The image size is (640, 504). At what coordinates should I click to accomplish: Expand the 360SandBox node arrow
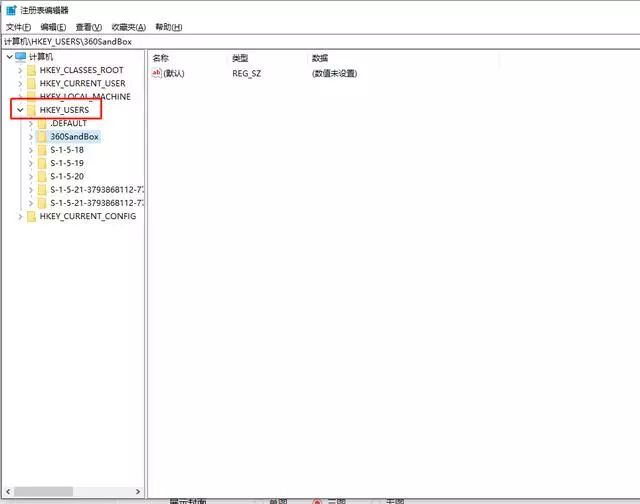[31, 137]
